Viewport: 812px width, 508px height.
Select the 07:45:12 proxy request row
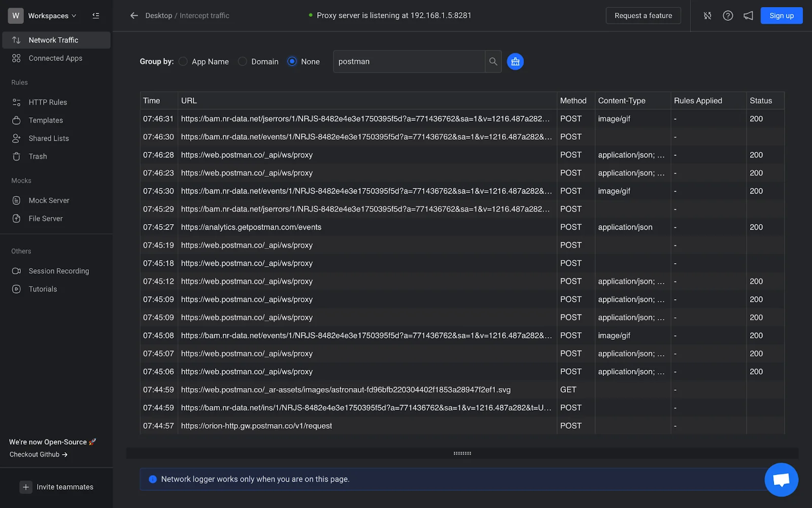click(462, 281)
